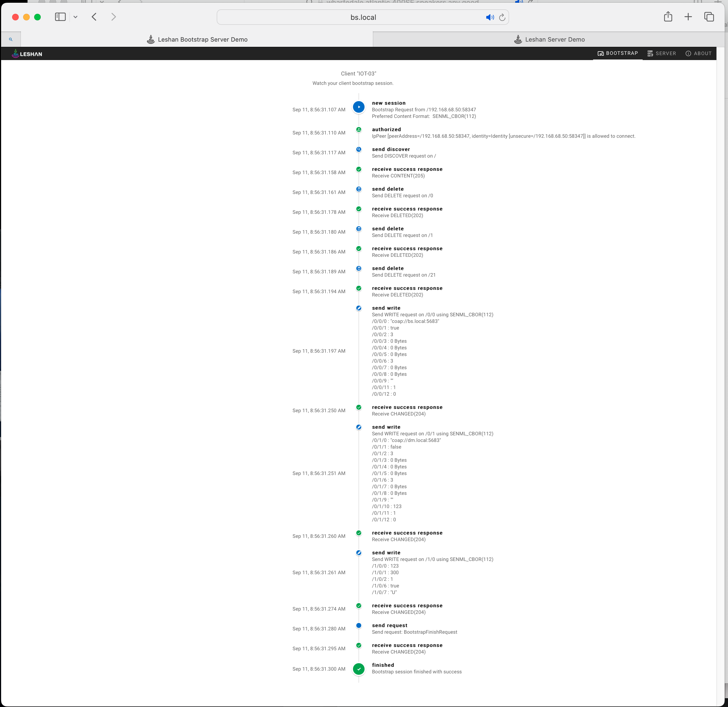
Task: Go to the Server nav item
Action: coord(661,53)
